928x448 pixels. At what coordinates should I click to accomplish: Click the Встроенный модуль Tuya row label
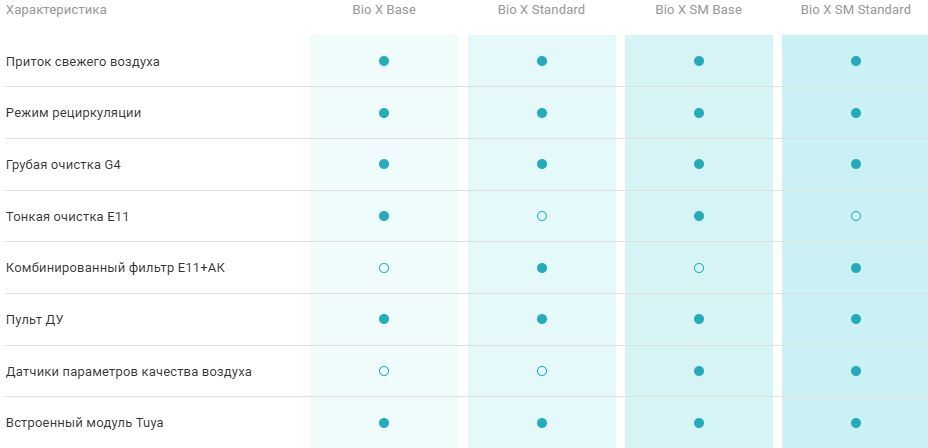(x=87, y=423)
